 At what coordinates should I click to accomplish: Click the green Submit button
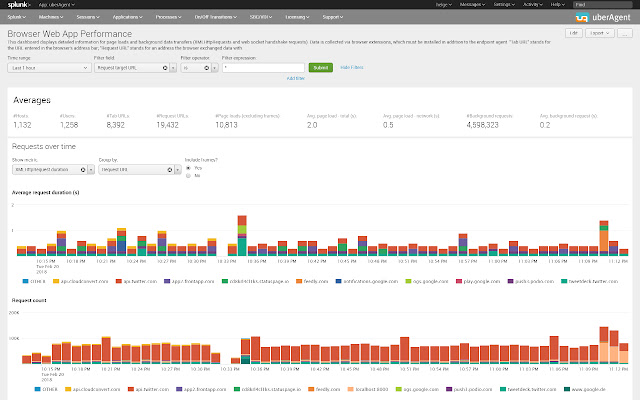[x=321, y=68]
